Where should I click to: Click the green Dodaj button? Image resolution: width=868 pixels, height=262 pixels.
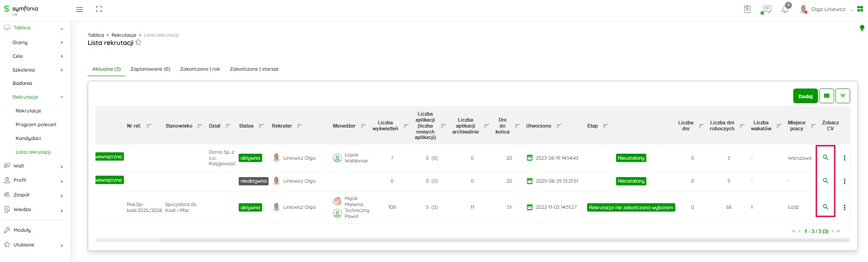(805, 96)
